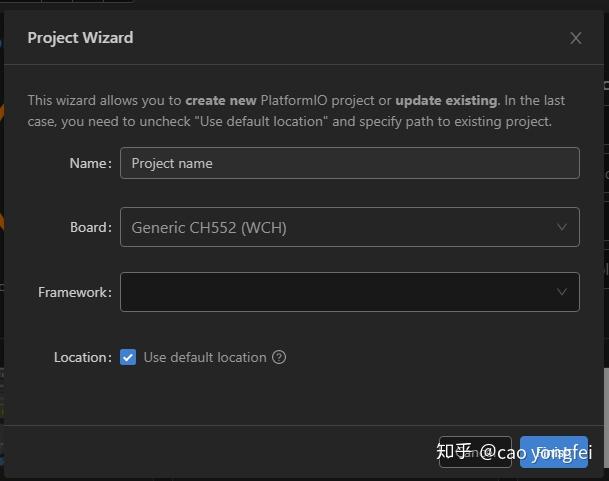The height and width of the screenshot is (481, 609).
Task: Click the 'Framework:' field label
Action: pos(74,292)
